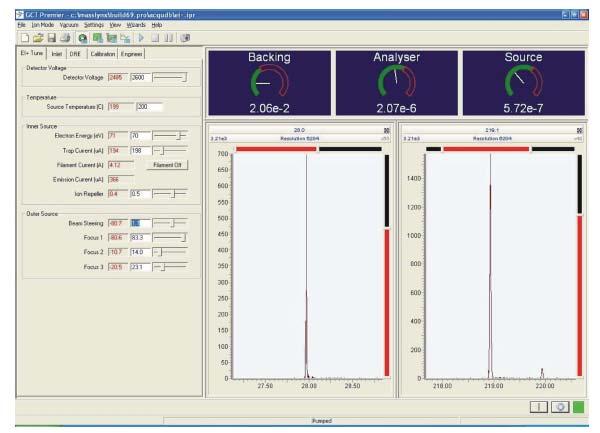This screenshot has height=433, width=600.
Task: Click the pale green third square toolbar icon
Action: pyautogui.click(x=125, y=38)
